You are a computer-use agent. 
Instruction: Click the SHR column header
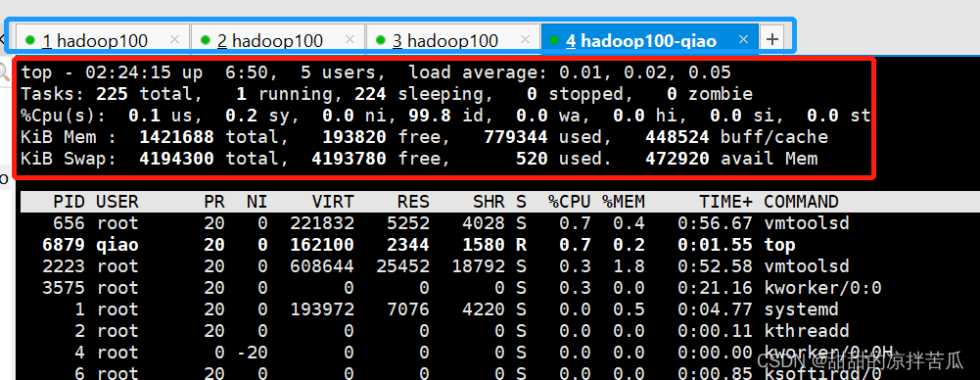coord(489,201)
